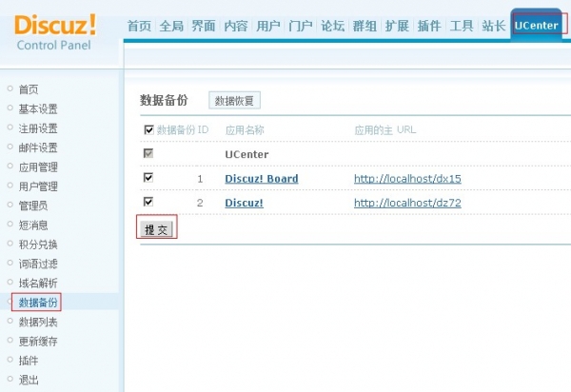Image resolution: width=571 pixels, height=392 pixels.
Task: Open the 首页 top navigation tab
Action: coord(139,27)
